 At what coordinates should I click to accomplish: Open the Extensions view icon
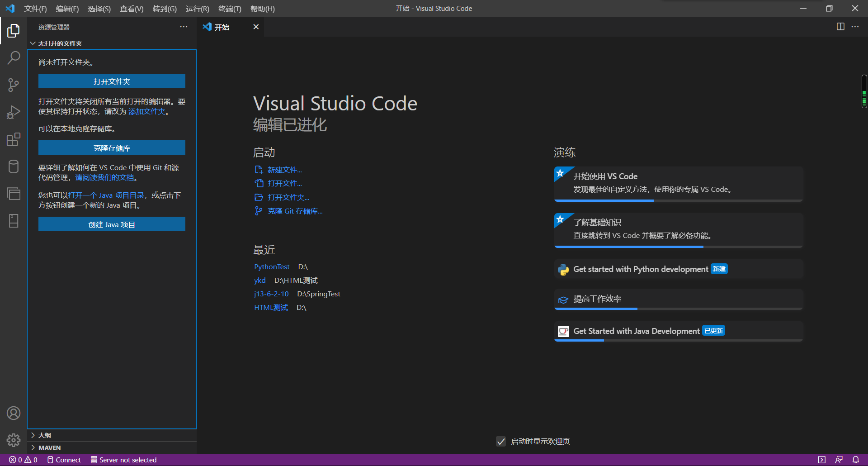[x=14, y=139]
